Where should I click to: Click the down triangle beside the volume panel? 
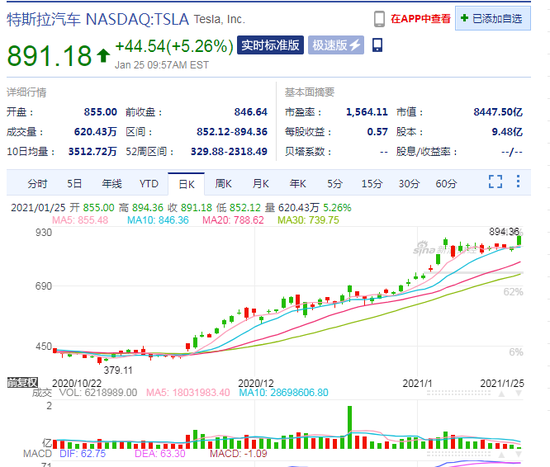pyautogui.click(x=518, y=394)
